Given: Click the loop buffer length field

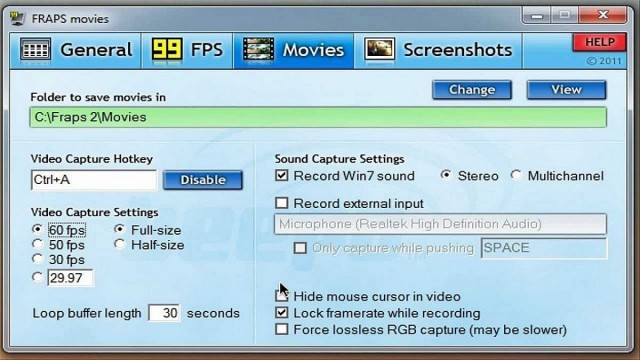Looking at the screenshot, I should click(x=164, y=313).
